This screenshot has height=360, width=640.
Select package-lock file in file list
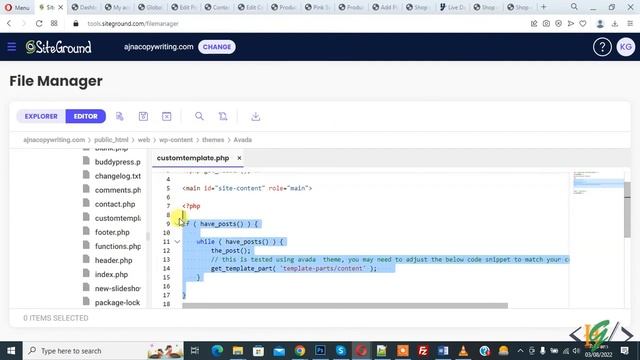tap(112, 302)
